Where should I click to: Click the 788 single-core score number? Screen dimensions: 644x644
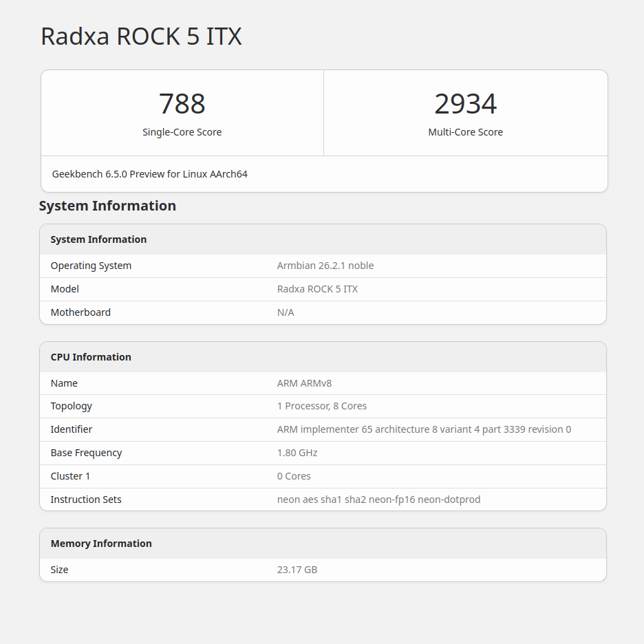[182, 104]
